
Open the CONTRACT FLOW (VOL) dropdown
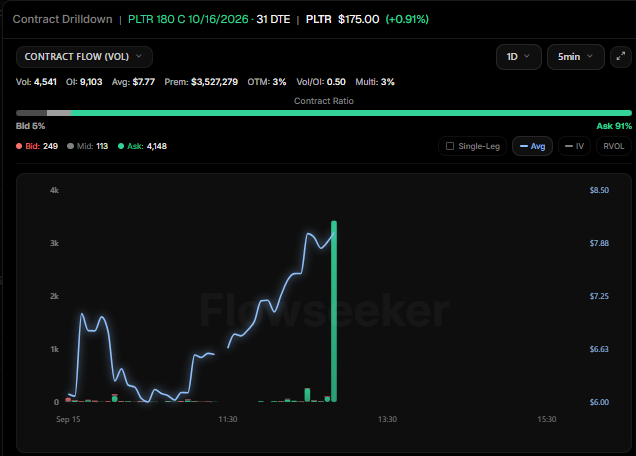pos(84,57)
